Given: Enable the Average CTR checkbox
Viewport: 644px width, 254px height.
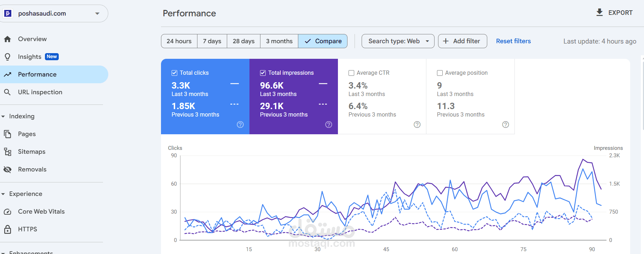Looking at the screenshot, I should 351,73.
